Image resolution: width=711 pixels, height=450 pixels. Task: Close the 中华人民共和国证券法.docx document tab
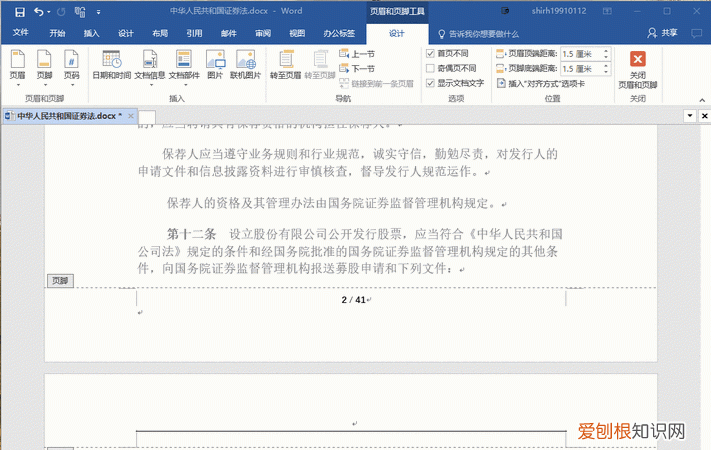point(131,116)
